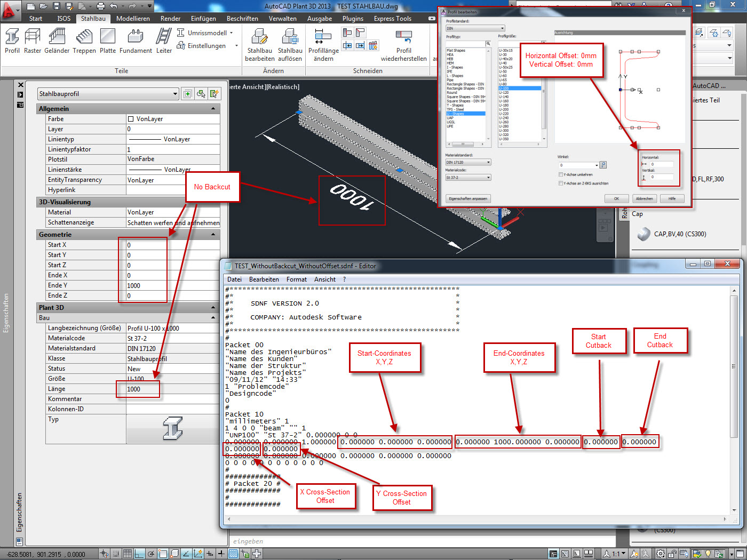Open the Profilstandard DIN dropdown

point(475,28)
